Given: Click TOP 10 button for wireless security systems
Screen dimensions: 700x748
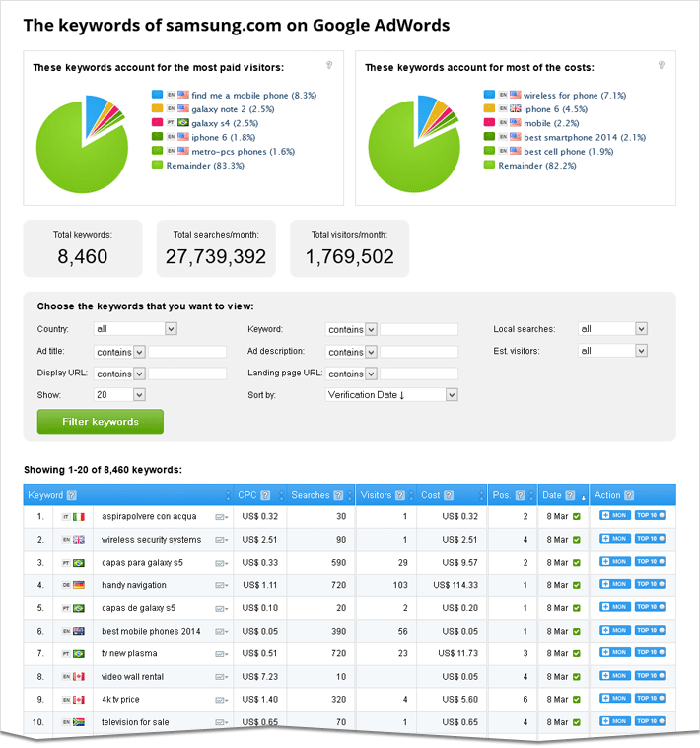Looking at the screenshot, I should point(650,538).
